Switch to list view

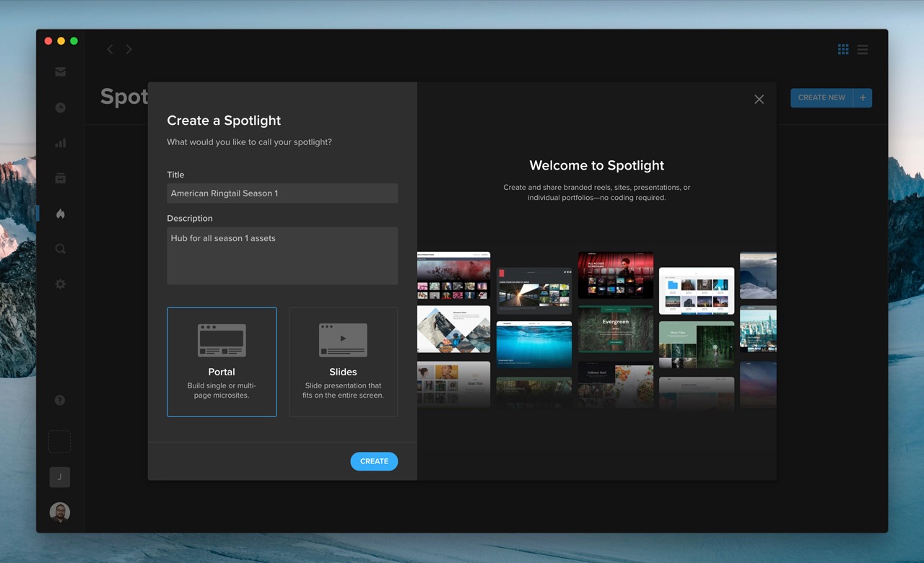863,50
